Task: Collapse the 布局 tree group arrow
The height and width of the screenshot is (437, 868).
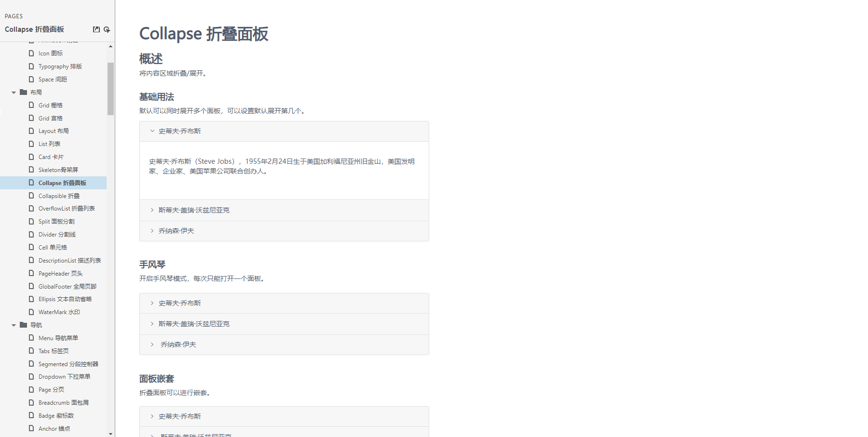Action: pyautogui.click(x=14, y=92)
